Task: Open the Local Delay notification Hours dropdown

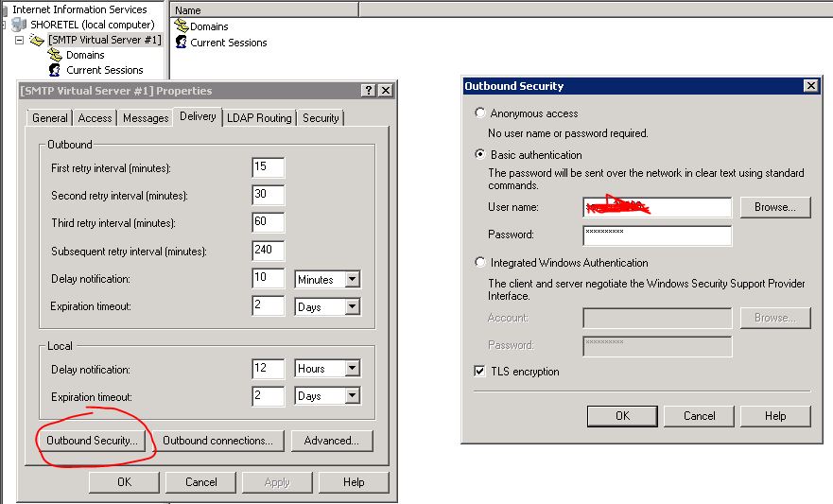Action: 352,369
